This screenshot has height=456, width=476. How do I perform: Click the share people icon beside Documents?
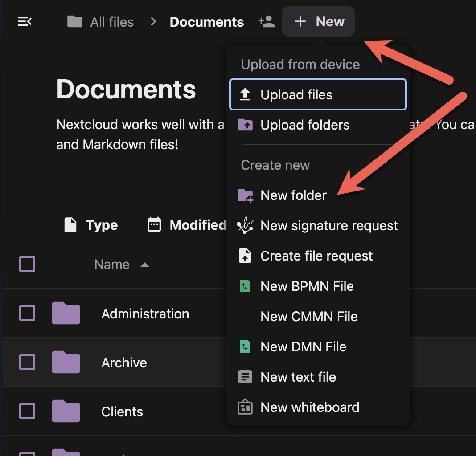[x=267, y=22]
